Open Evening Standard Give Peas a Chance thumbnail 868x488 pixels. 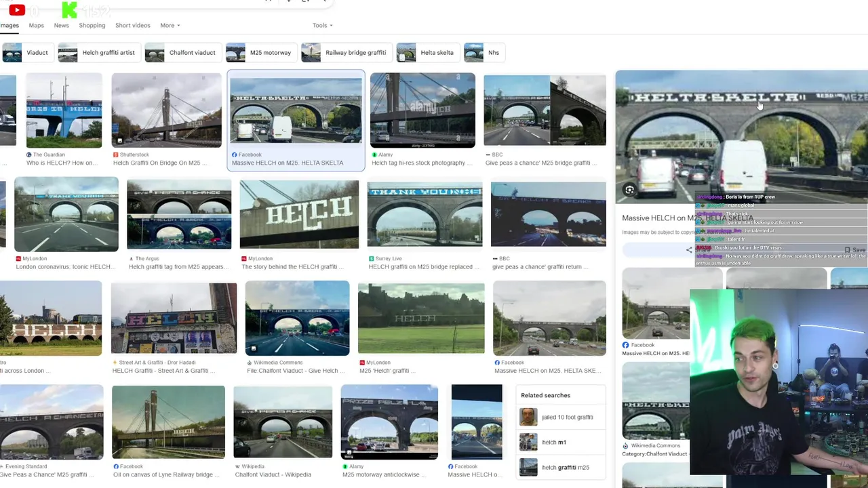point(51,422)
